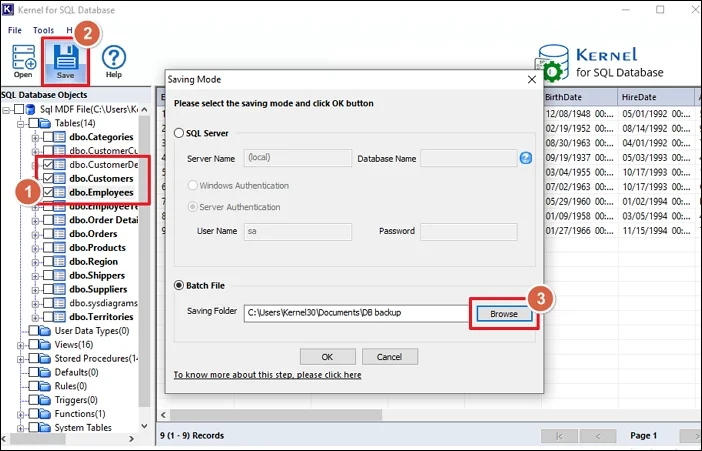
Task: Choose the Batch File radio option
Action: (180, 283)
